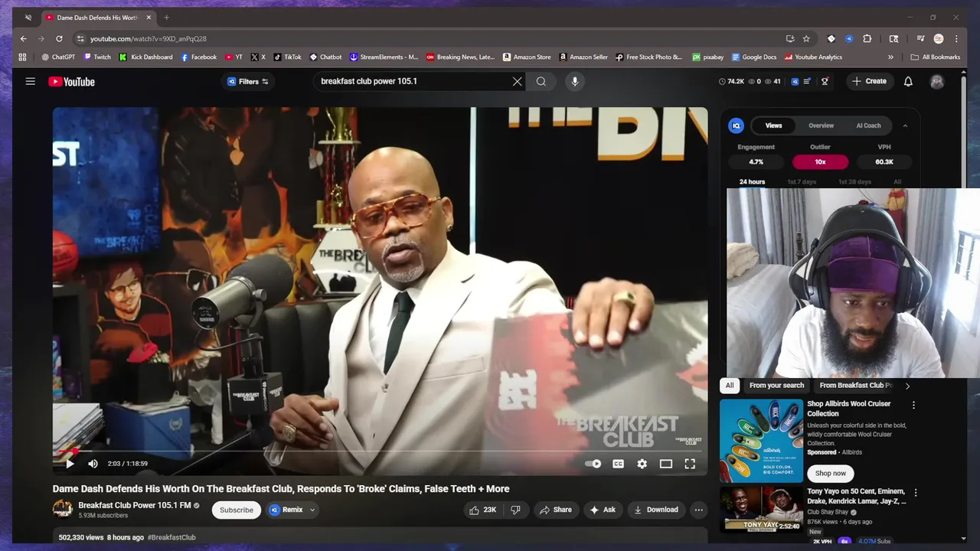Open the Ask AI button
The width and height of the screenshot is (980, 551).
603,510
